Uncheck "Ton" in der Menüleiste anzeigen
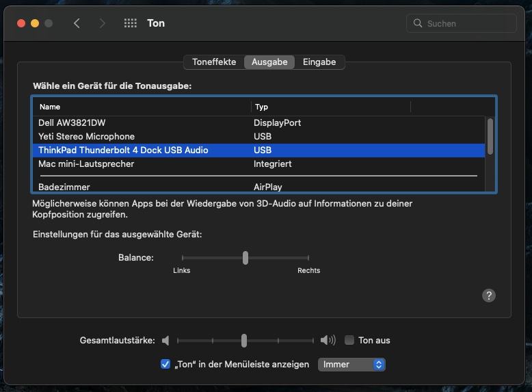Image resolution: width=532 pixels, height=392 pixels. click(165, 365)
